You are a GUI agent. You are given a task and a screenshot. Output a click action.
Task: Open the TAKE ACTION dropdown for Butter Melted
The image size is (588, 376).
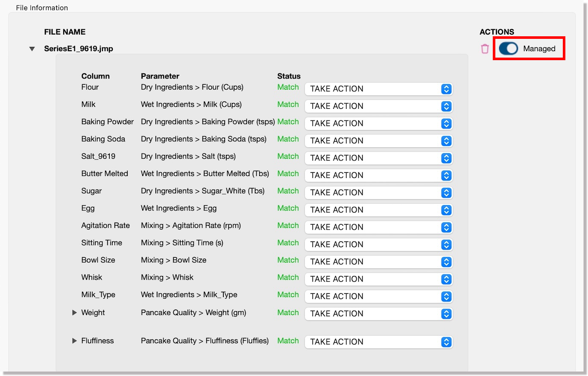click(x=372, y=175)
